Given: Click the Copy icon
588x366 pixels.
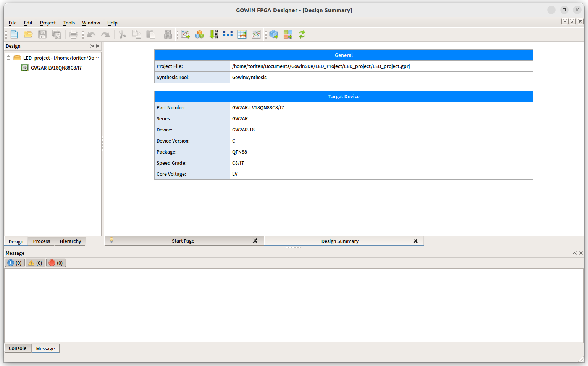Looking at the screenshot, I should pyautogui.click(x=136, y=34).
